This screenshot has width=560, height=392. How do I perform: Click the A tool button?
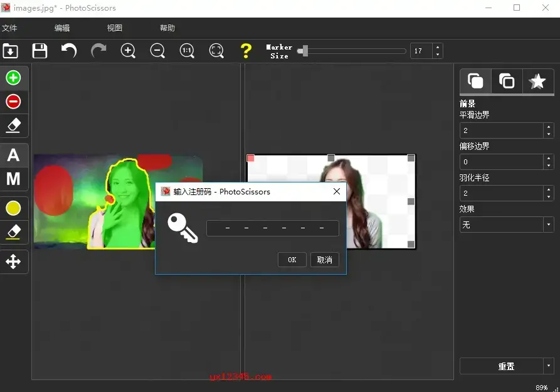13,155
